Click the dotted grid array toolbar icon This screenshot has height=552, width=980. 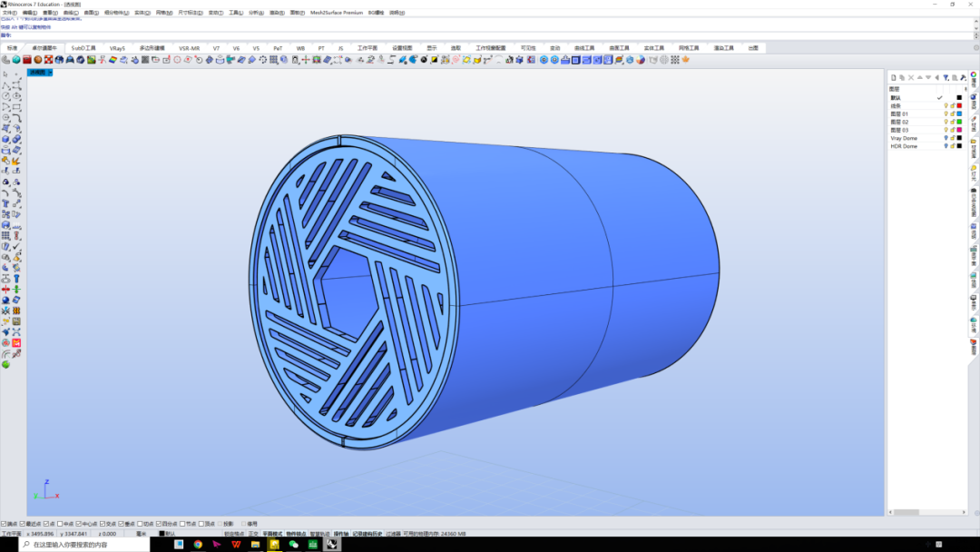click(x=675, y=60)
